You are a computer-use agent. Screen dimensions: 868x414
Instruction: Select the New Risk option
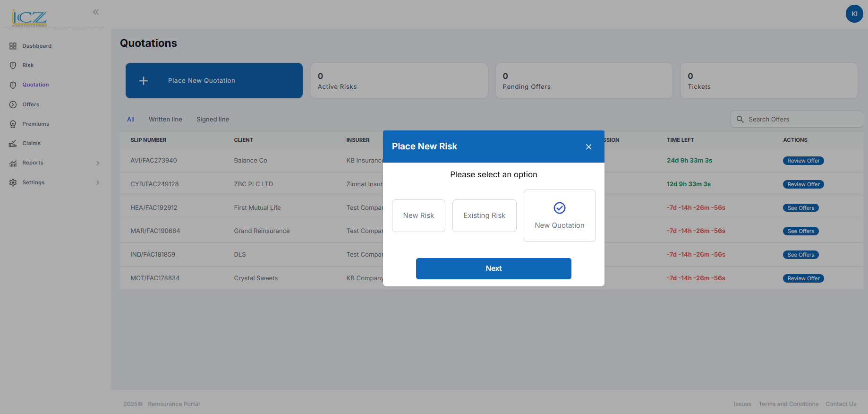pyautogui.click(x=418, y=216)
